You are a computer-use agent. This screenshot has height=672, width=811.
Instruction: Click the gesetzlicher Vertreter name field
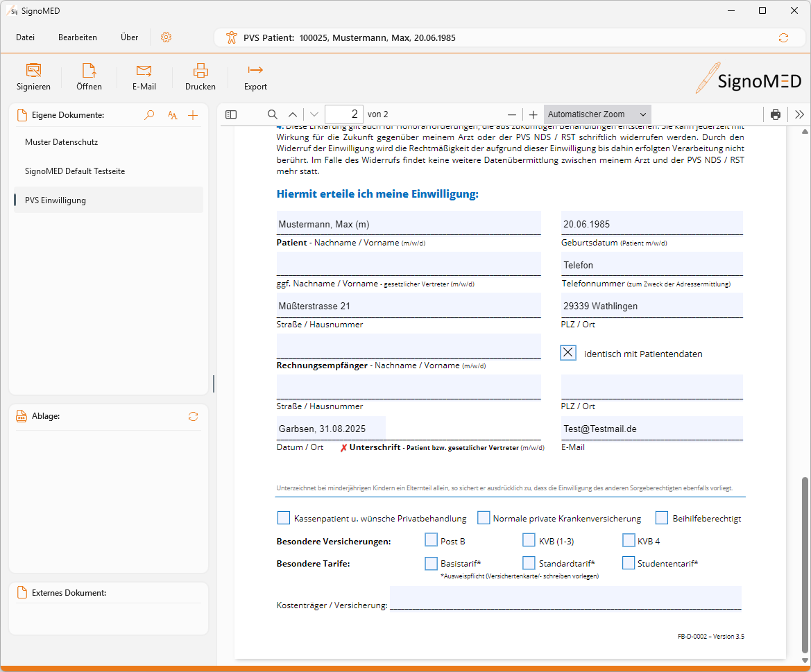tap(409, 264)
